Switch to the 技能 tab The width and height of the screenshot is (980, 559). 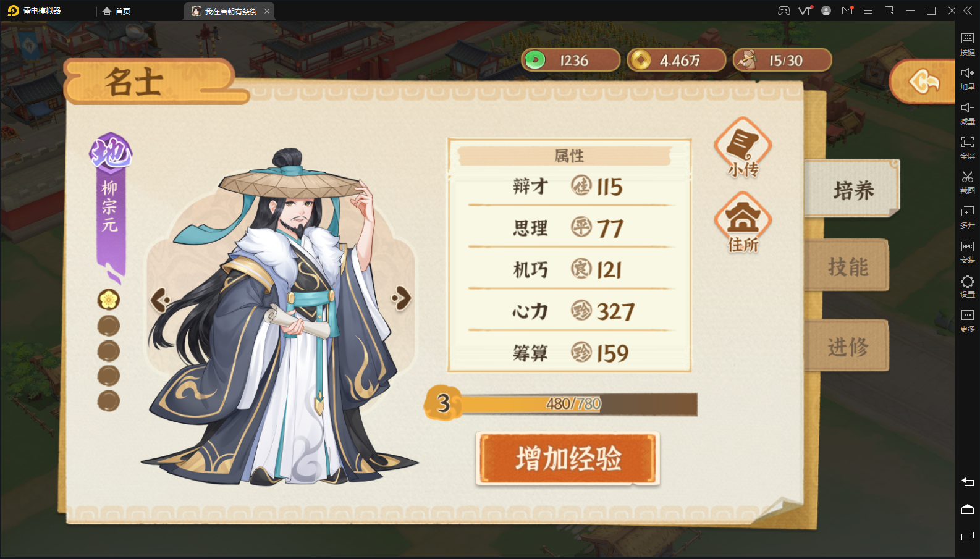847,266
